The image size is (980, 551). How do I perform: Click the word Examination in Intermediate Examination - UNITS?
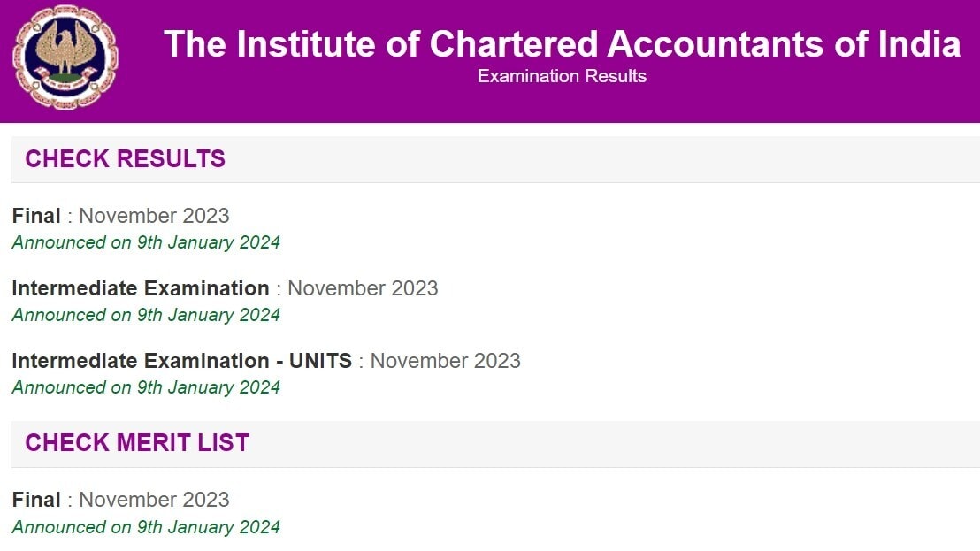[x=207, y=361]
